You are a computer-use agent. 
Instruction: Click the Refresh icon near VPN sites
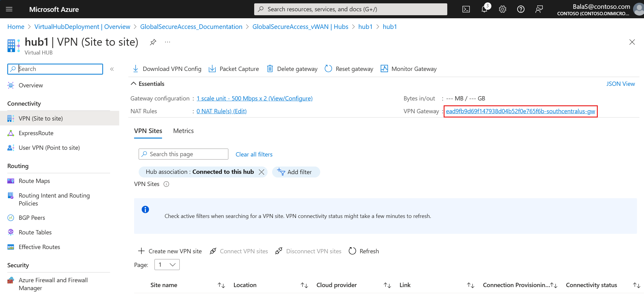pos(353,251)
